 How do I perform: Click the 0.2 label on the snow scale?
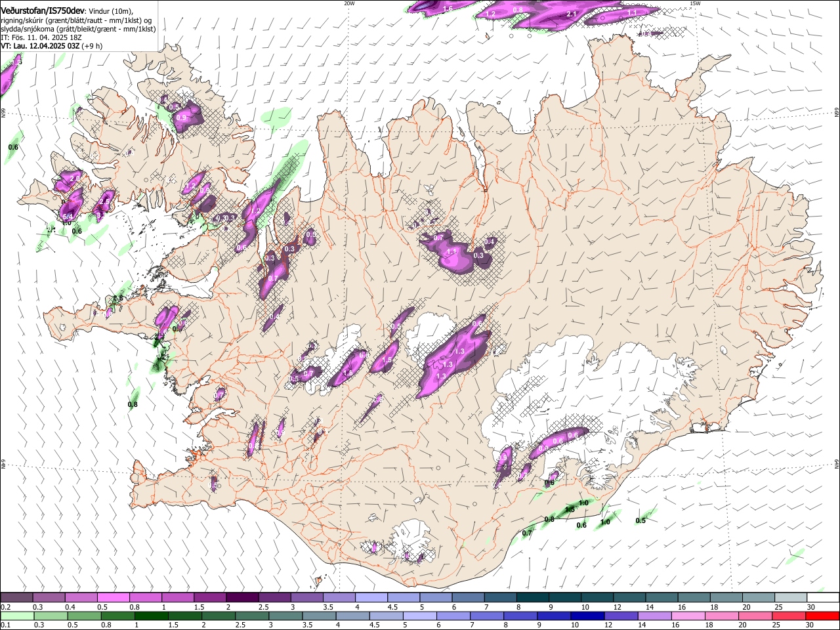6,607
